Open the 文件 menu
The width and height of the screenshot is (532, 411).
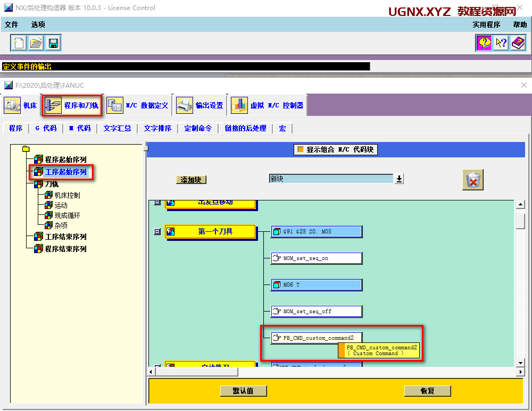[12, 24]
